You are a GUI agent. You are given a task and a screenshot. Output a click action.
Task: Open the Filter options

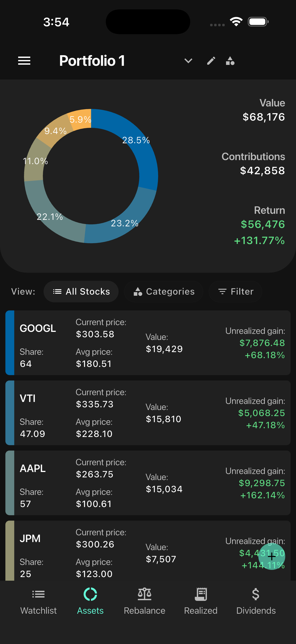[x=235, y=291]
